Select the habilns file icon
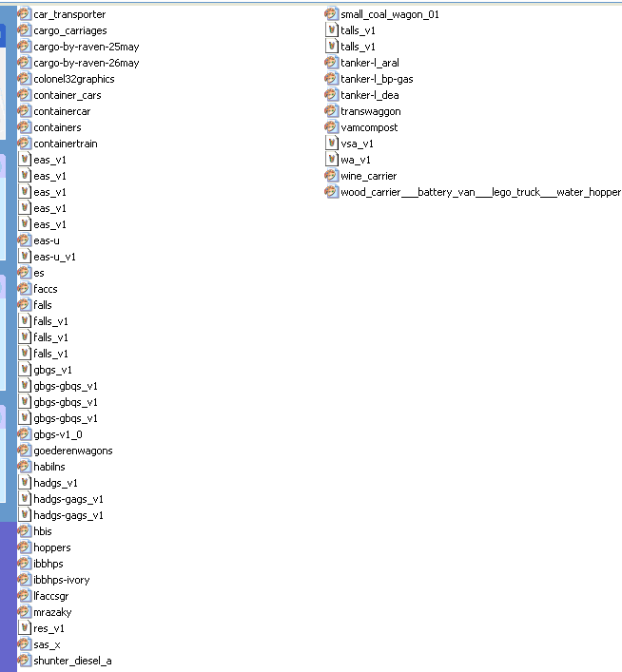 tap(25, 467)
